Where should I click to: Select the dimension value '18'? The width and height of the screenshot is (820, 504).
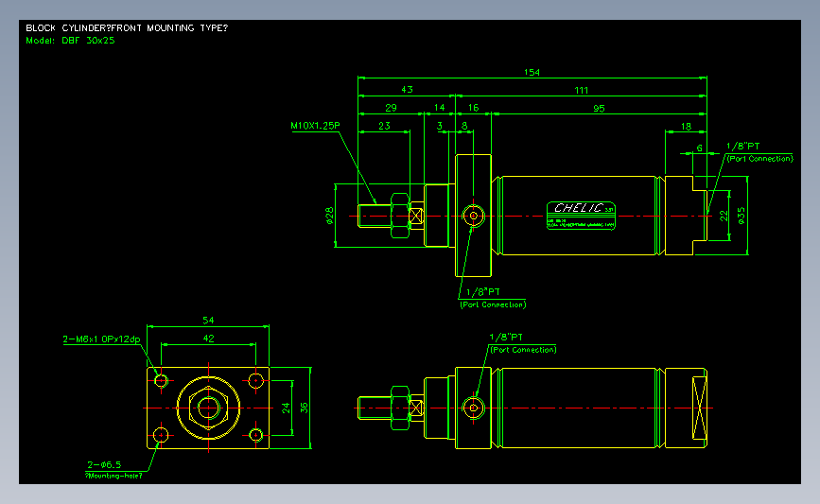point(686,126)
